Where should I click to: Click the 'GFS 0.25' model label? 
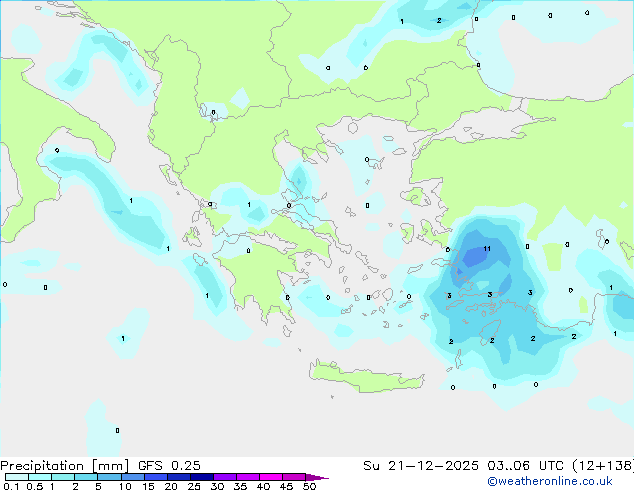pos(169,466)
